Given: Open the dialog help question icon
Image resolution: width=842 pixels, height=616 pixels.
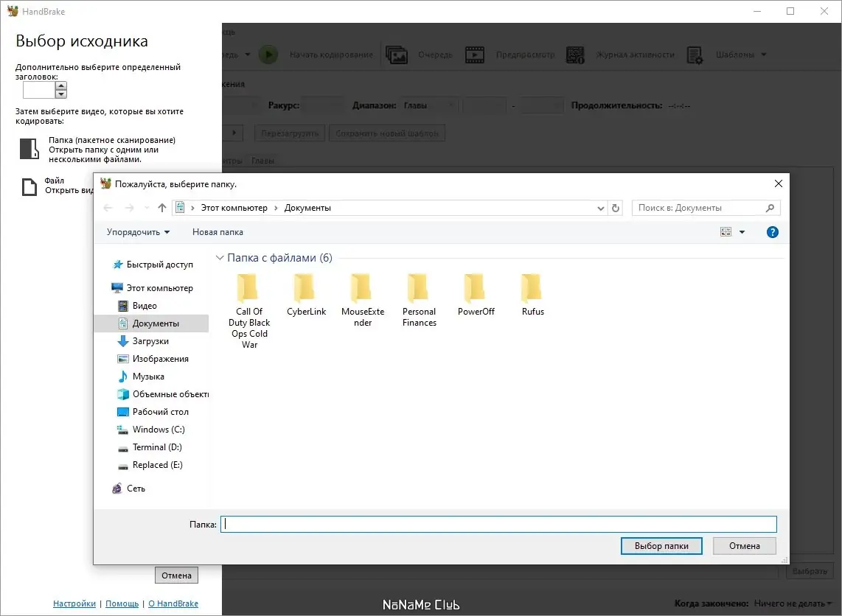Looking at the screenshot, I should click(x=772, y=232).
